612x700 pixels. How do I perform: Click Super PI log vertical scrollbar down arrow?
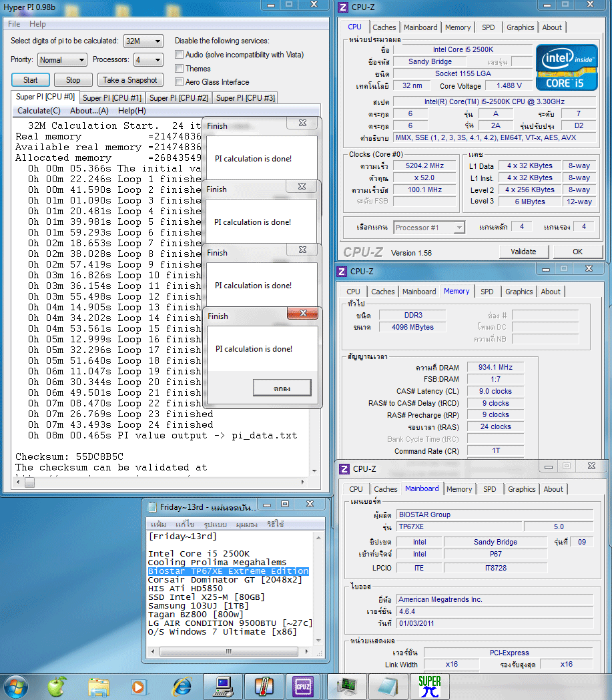(x=315, y=471)
